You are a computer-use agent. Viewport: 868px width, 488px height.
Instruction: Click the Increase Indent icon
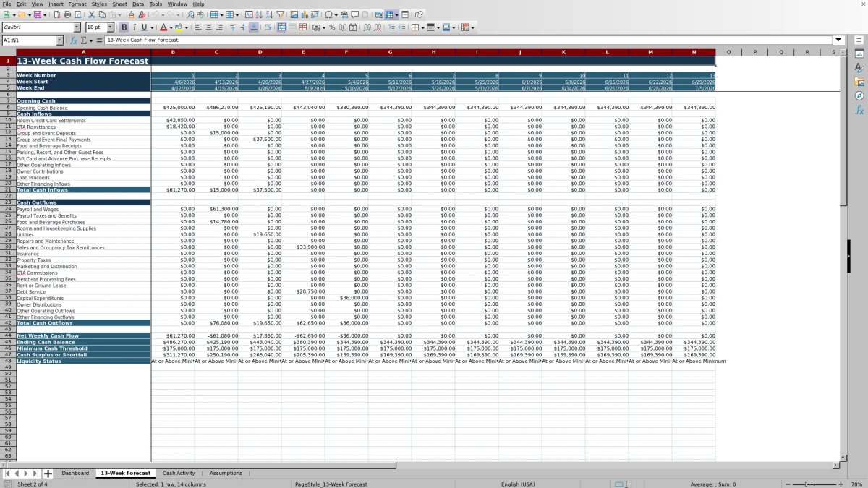[391, 27]
